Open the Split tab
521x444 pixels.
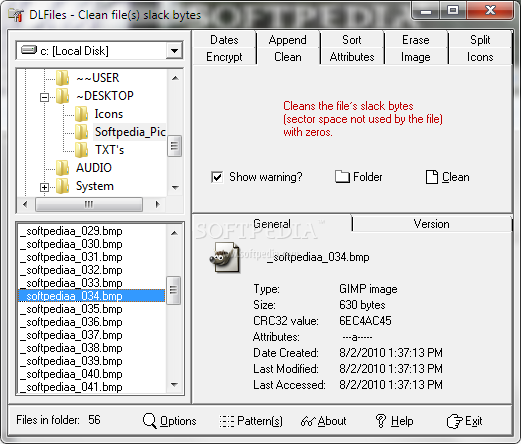pos(480,40)
